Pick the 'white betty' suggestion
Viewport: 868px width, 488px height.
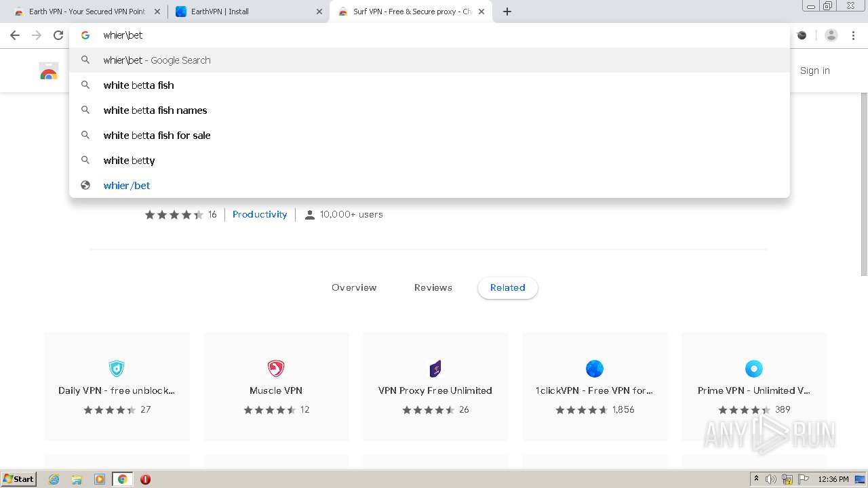429,161
